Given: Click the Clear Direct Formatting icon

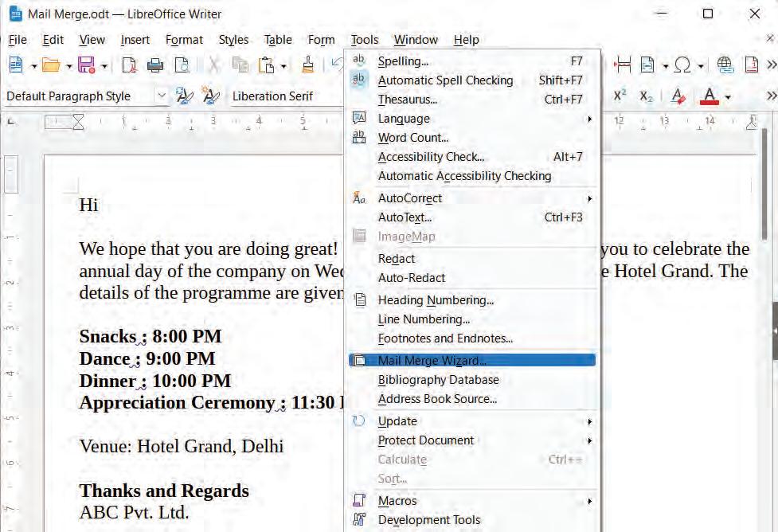Looking at the screenshot, I should pyautogui.click(x=678, y=96).
